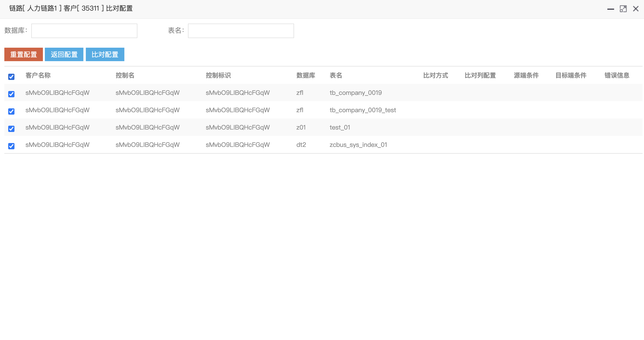
Task: Click the 比对方式 column header
Action: 435,75
